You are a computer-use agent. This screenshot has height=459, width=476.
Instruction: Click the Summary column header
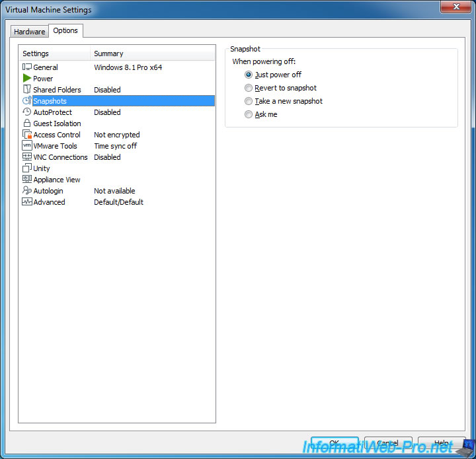pyautogui.click(x=152, y=53)
